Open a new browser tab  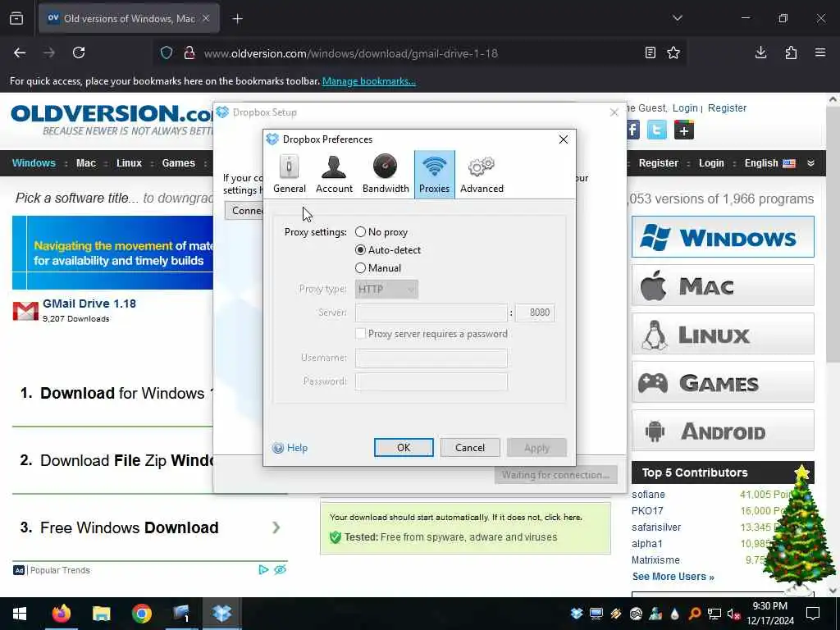(x=237, y=19)
